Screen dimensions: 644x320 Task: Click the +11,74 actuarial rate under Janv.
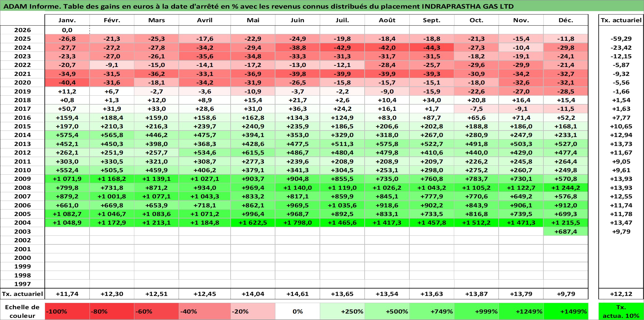coord(67,294)
